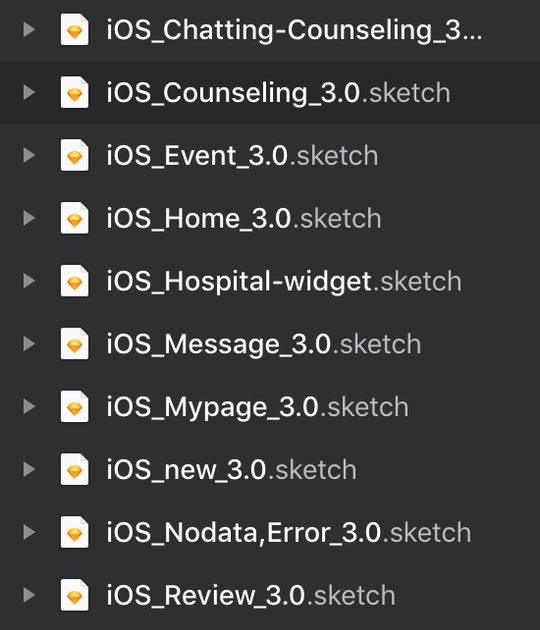Click the iOS_Counseling_3.0 sketch file icon
This screenshot has width=540, height=630.
(x=74, y=92)
